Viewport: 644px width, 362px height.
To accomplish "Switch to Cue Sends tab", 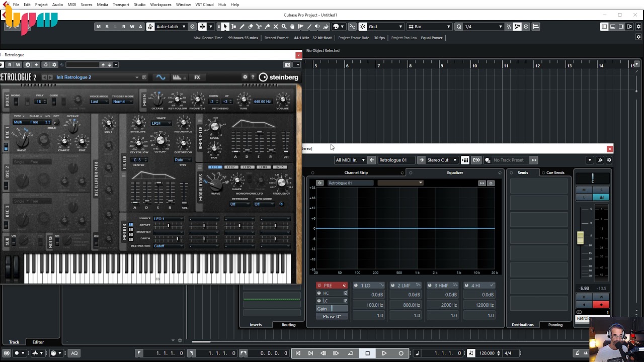I will [x=555, y=172].
